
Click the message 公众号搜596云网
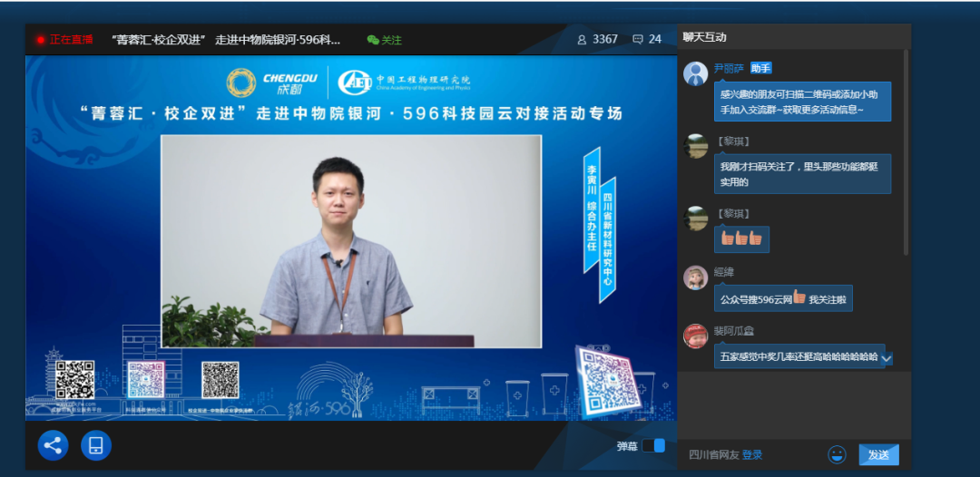coord(783,298)
